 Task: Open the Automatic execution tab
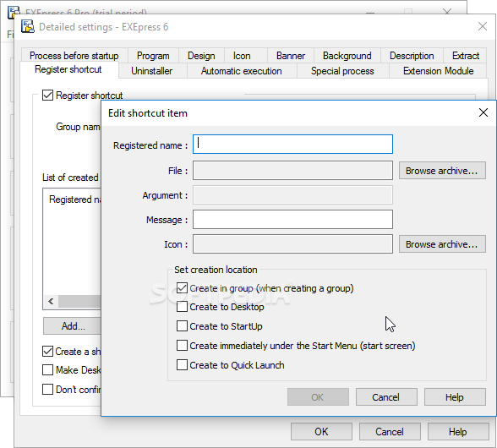tap(242, 71)
